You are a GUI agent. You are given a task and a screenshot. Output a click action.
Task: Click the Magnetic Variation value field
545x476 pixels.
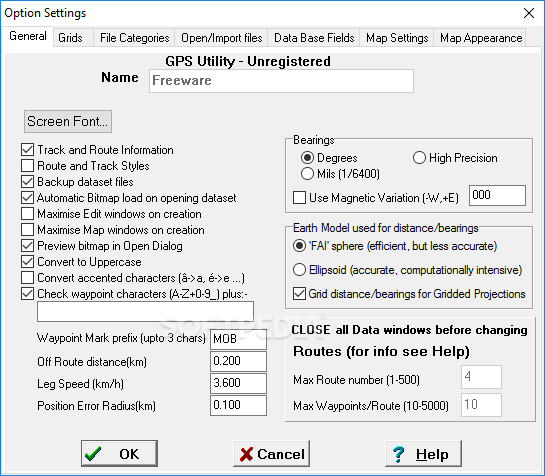[x=497, y=195]
